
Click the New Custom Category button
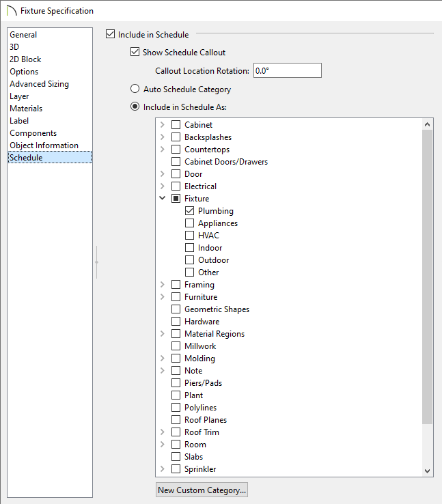pos(202,490)
